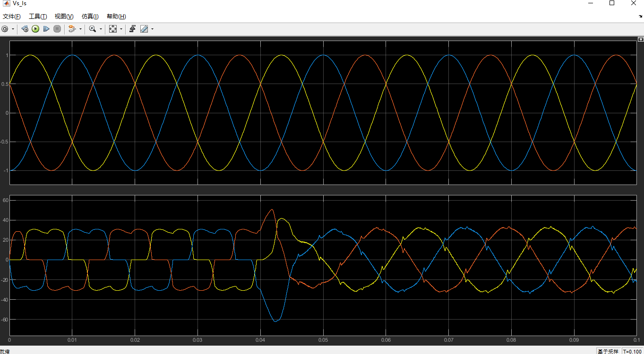Screen dimensions: 644x354
Task: Open the Zoom tool dropdown arrow
Action: point(101,29)
